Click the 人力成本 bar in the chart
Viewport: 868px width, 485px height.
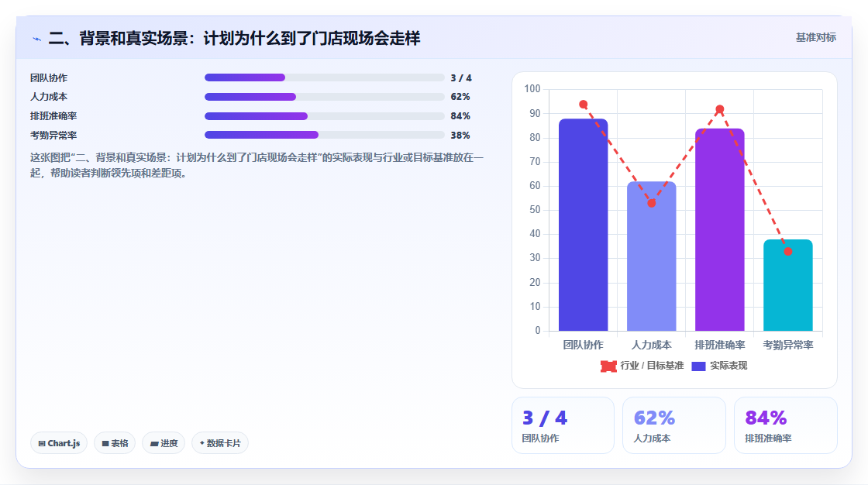652,256
